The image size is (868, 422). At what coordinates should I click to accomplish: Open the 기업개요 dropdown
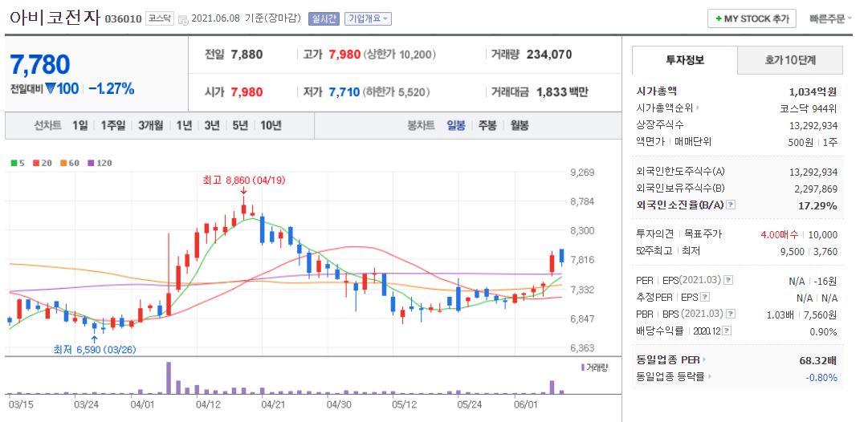pos(368,18)
